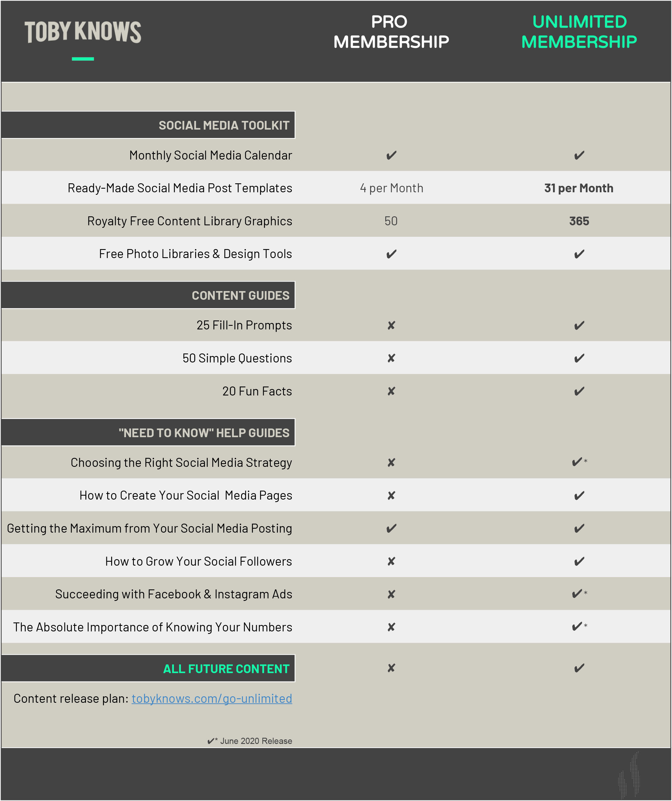This screenshot has height=801, width=672.
Task: Click Pro checkmark for Monthly Social Media Calendar
Action: pyautogui.click(x=391, y=155)
